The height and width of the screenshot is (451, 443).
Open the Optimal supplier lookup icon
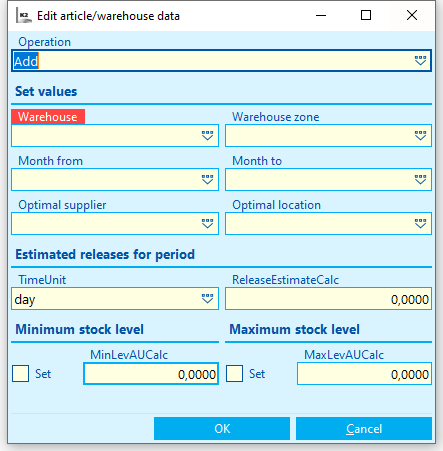pyautogui.click(x=207, y=224)
